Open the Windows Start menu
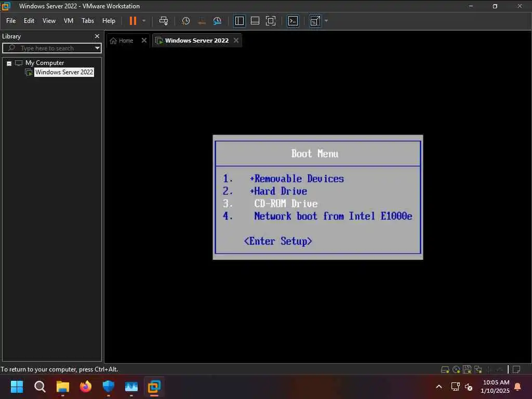This screenshot has height=399, width=532. click(17, 387)
